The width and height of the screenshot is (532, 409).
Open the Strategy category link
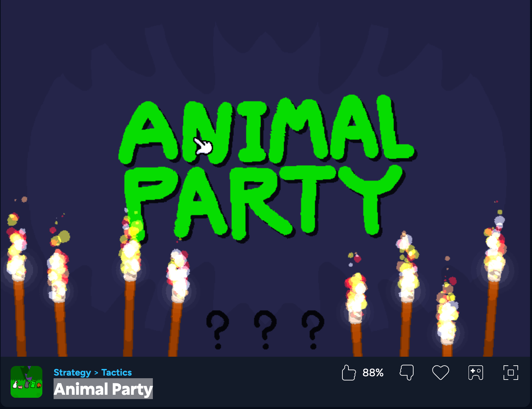(72, 373)
